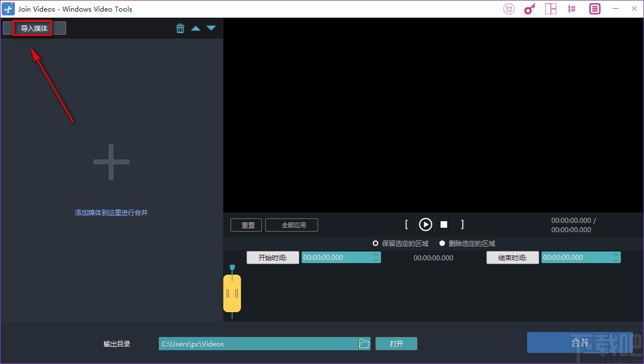Open settings via the sliders icon
The image size is (644, 364).
pos(571,8)
